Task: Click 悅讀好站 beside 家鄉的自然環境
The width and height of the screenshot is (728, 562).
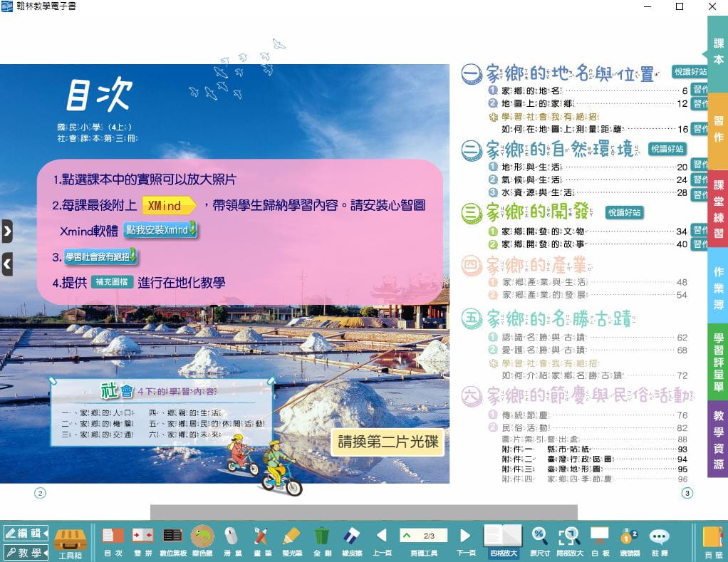Action: click(667, 149)
